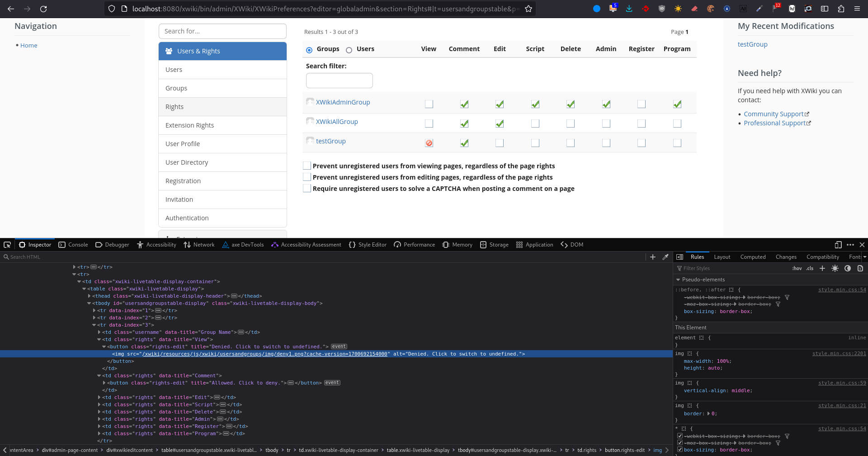Click the red eraser extension icon
868x456 pixels.
click(694, 9)
